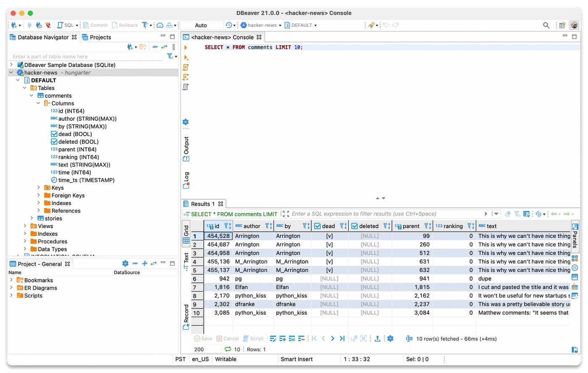
Task: Jump to last row icon
Action: [342, 339]
